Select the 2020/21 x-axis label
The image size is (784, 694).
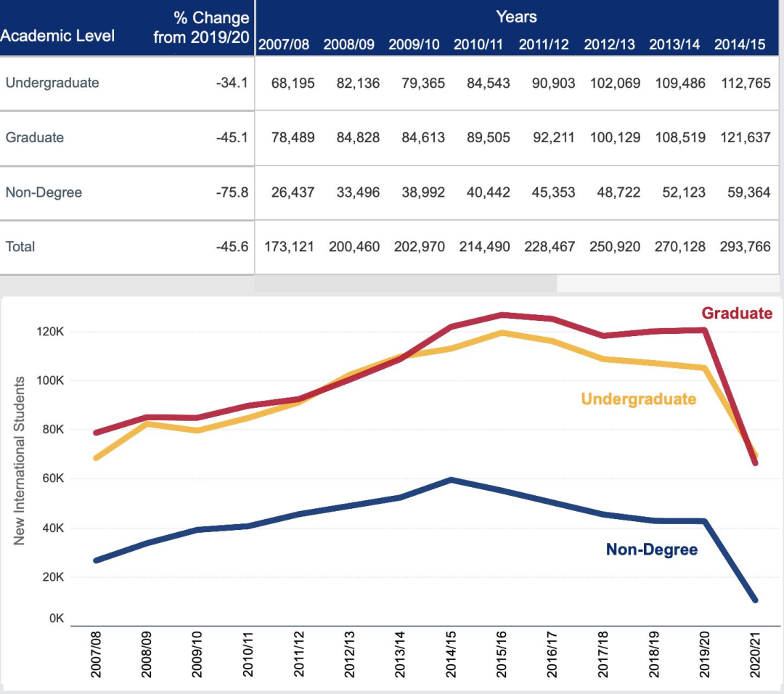pos(755,655)
